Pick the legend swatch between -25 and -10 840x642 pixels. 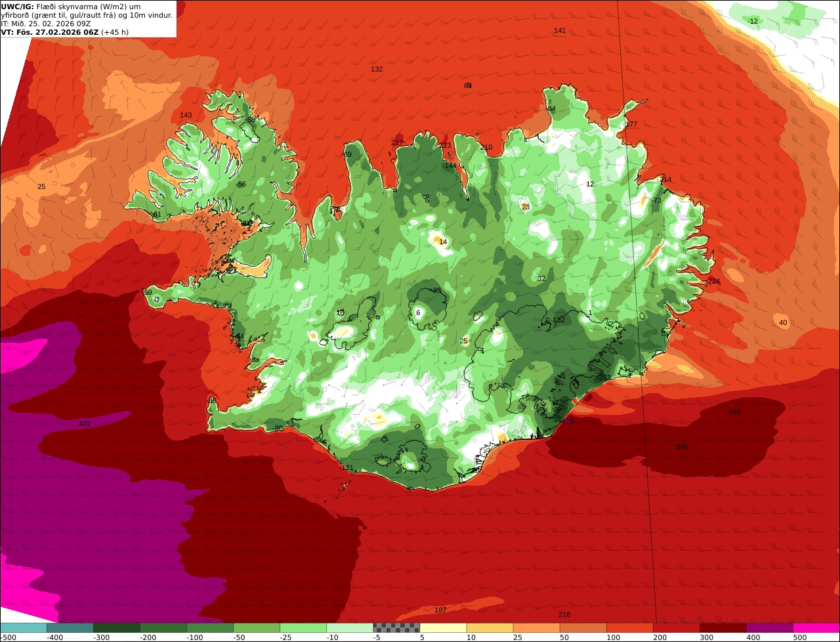pyautogui.click(x=303, y=628)
